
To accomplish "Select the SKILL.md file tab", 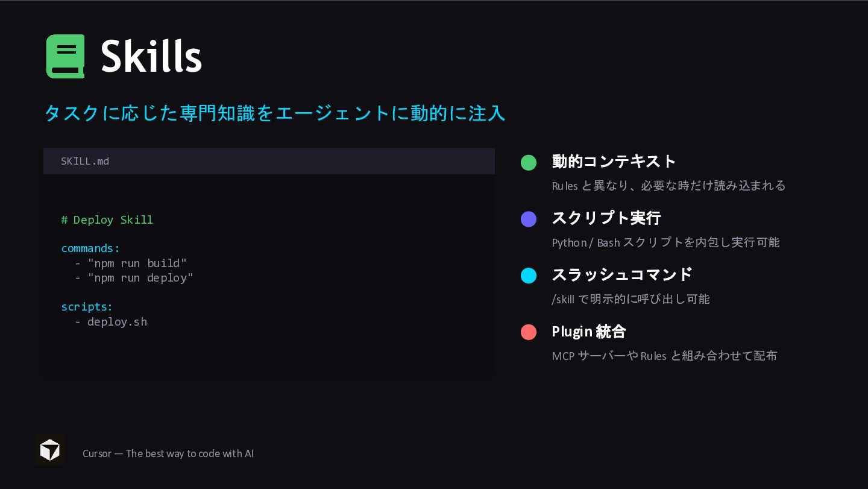I will click(85, 161).
